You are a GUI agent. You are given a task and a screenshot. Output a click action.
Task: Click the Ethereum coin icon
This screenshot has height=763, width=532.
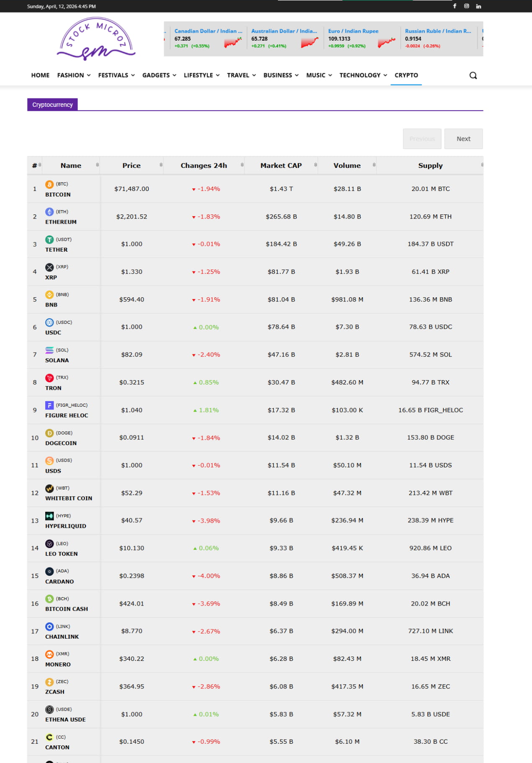(x=49, y=212)
